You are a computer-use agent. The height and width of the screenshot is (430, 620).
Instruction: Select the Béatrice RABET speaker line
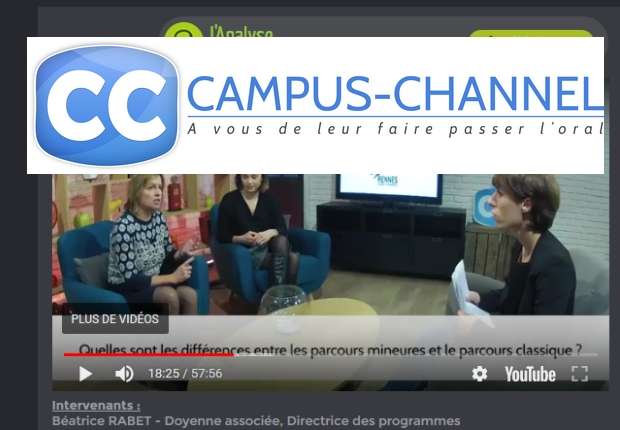pyautogui.click(x=256, y=421)
